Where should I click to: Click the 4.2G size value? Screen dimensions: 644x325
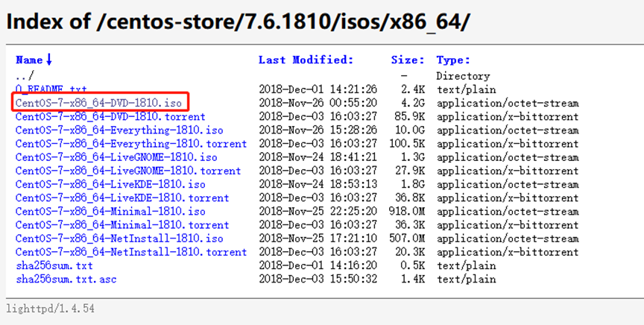[x=413, y=103]
